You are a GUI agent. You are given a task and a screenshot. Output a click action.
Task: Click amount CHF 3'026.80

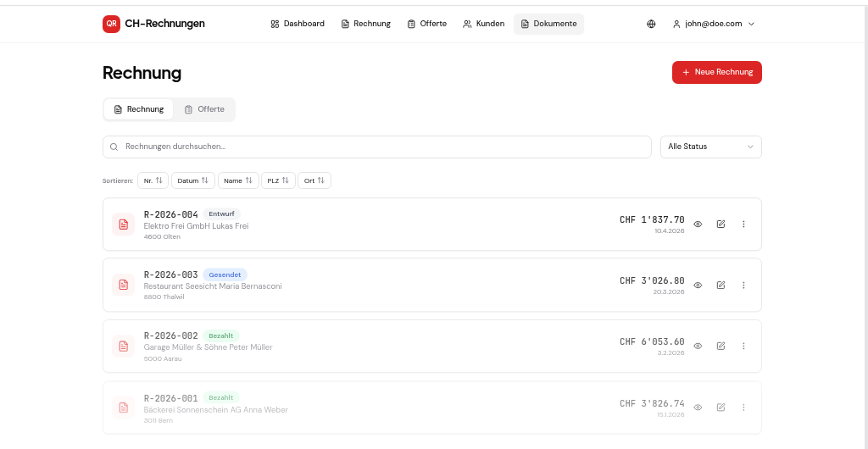click(652, 281)
